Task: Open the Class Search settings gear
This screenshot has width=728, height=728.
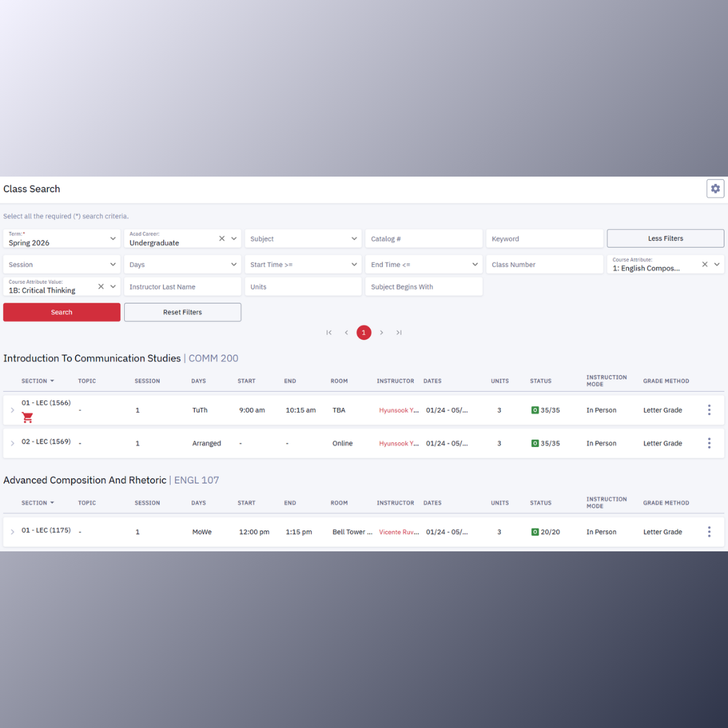Action: click(x=715, y=189)
